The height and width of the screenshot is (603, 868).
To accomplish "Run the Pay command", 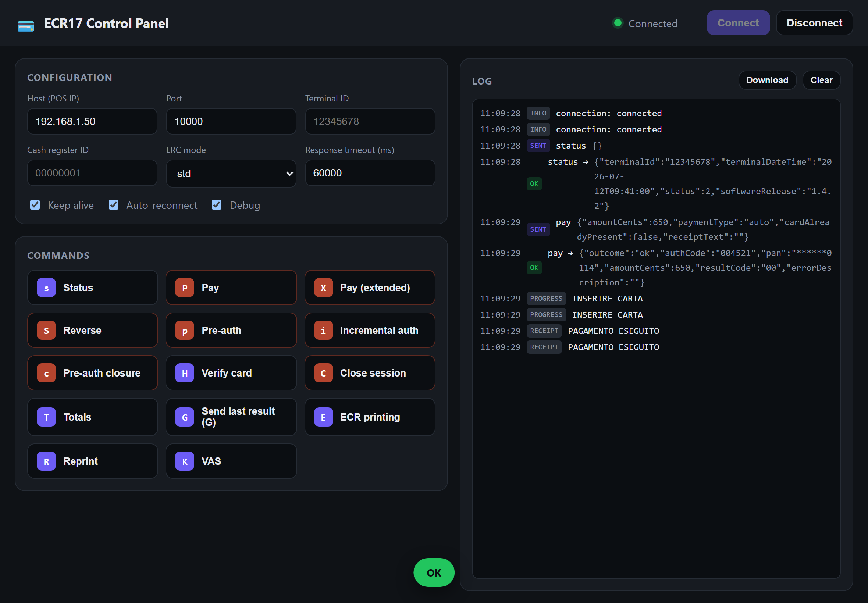I will coord(231,288).
